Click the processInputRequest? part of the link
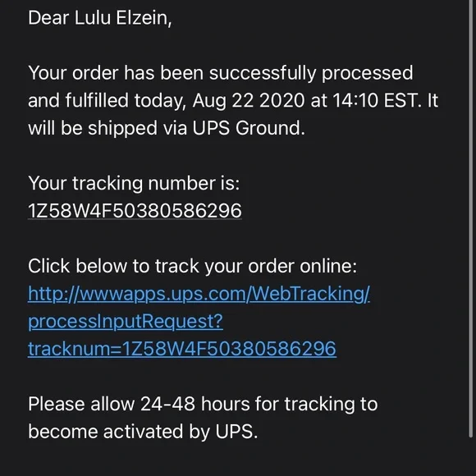The width and height of the screenshot is (476, 476). coord(126,321)
